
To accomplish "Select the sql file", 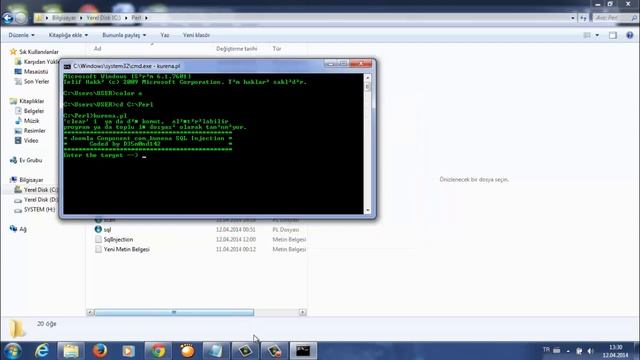I will tap(107, 230).
